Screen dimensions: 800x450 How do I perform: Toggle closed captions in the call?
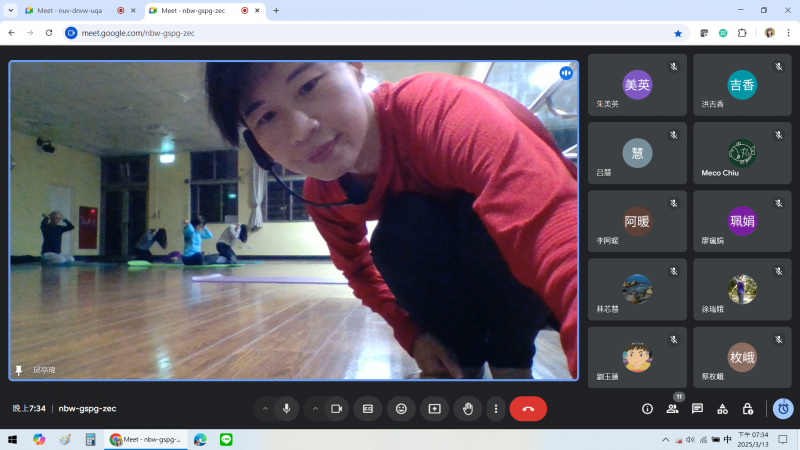[x=367, y=408]
